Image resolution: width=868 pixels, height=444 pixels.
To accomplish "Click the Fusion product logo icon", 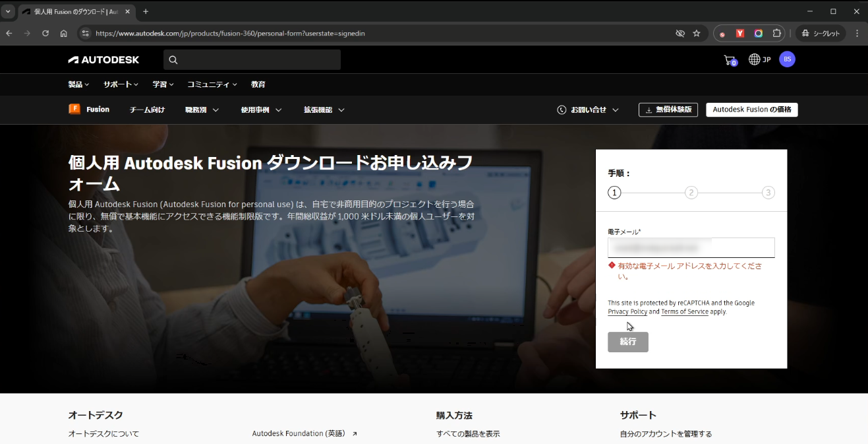I will [74, 110].
